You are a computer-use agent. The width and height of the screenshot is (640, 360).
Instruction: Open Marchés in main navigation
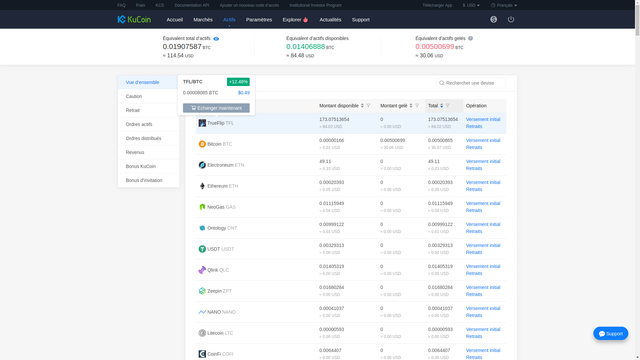point(203,20)
